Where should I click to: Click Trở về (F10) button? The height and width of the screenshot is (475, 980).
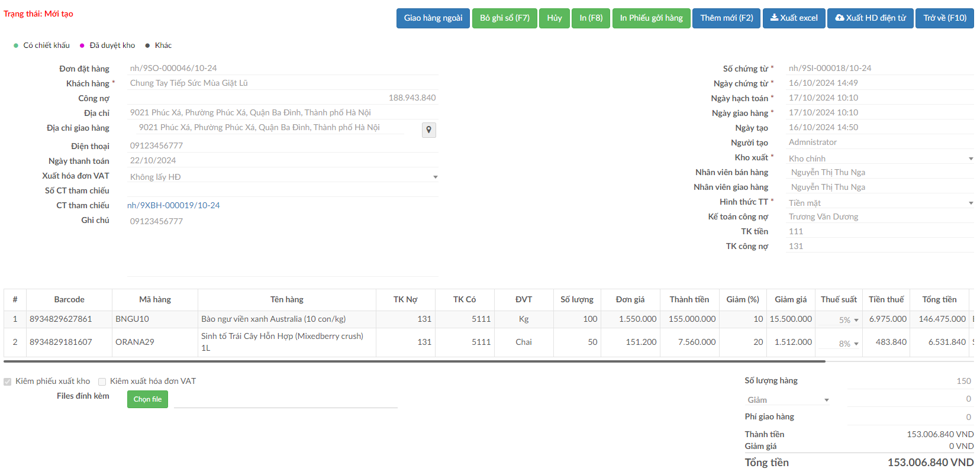[944, 18]
